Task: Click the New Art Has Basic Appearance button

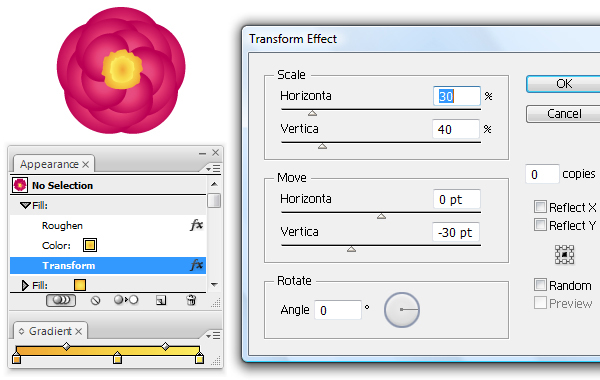Action: [61, 300]
